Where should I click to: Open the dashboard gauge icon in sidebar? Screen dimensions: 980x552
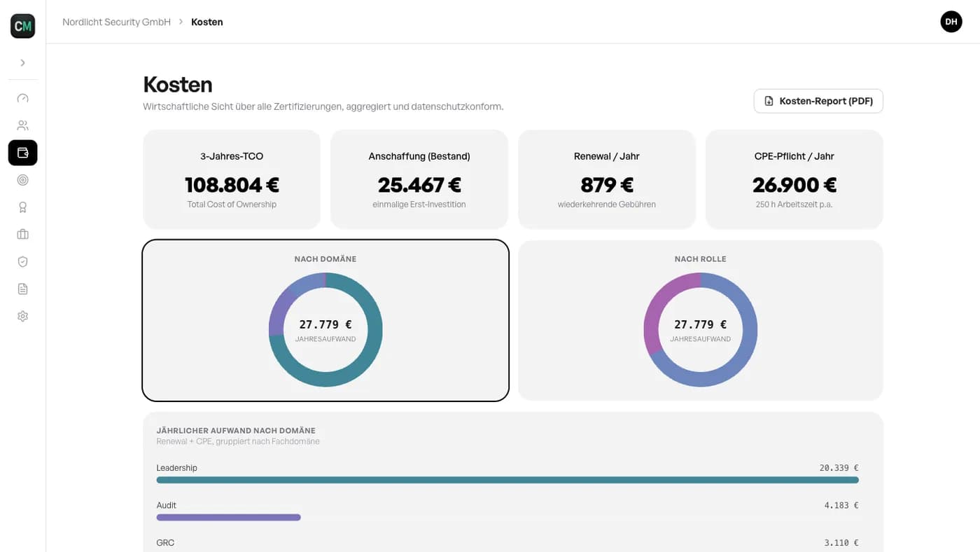[22, 98]
